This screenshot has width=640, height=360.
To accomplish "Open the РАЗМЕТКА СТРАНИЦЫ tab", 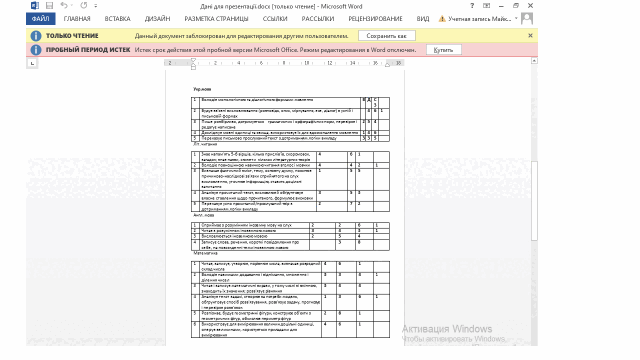I will [216, 19].
